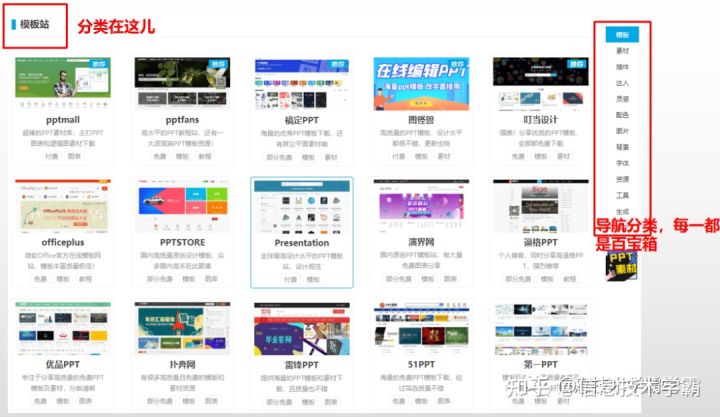The width and height of the screenshot is (720, 417).
Task: Click the 51PPT title link
Action: (x=421, y=365)
